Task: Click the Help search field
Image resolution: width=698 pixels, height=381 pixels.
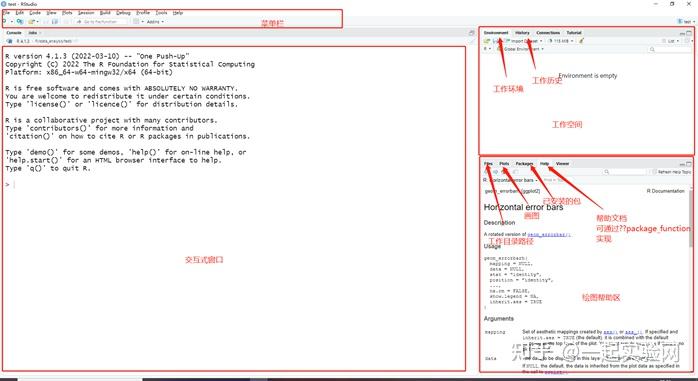Action: tap(625, 172)
